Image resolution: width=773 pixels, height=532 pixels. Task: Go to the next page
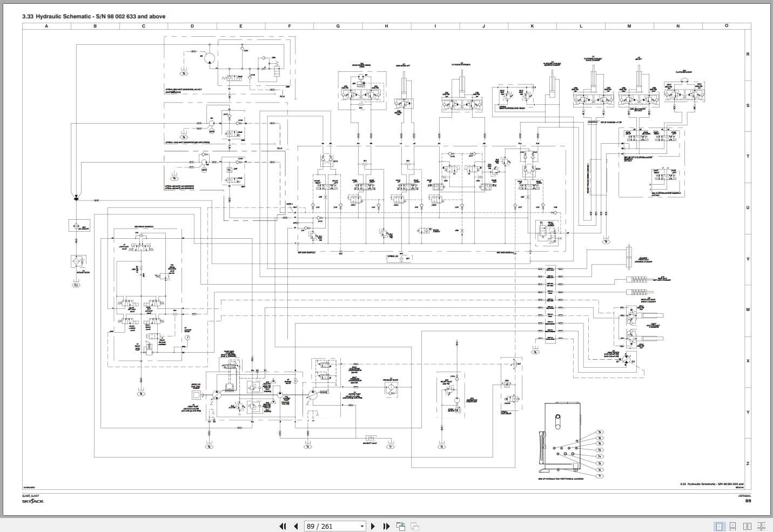tap(373, 526)
